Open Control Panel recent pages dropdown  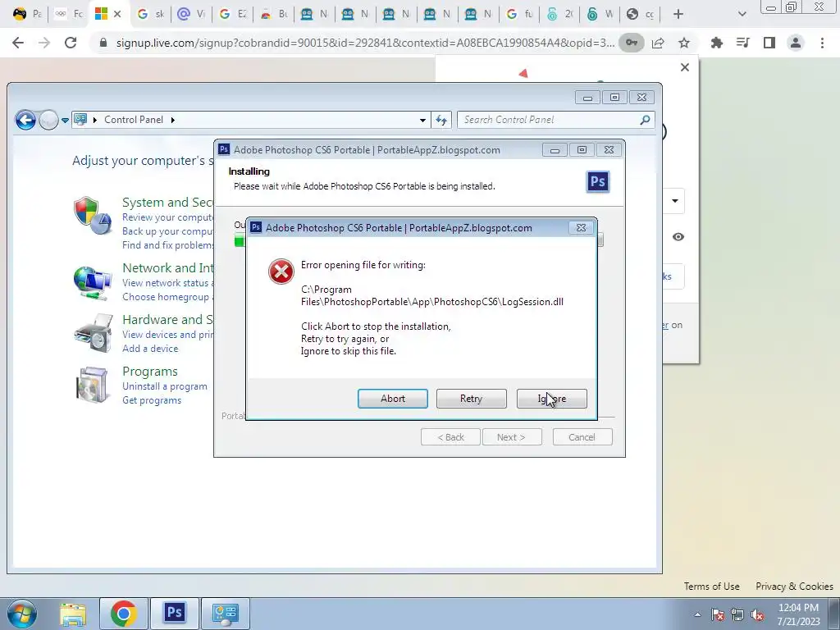[x=65, y=121]
